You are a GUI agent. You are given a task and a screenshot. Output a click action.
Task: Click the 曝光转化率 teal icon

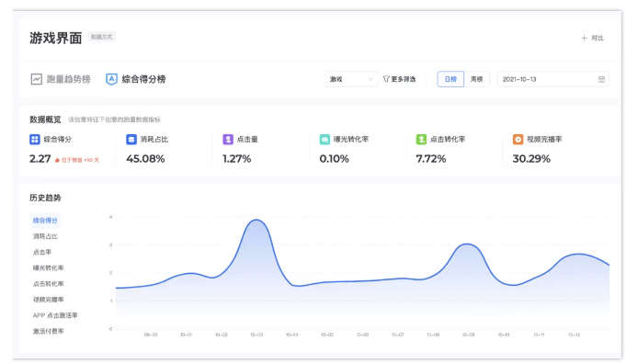pyautogui.click(x=324, y=140)
